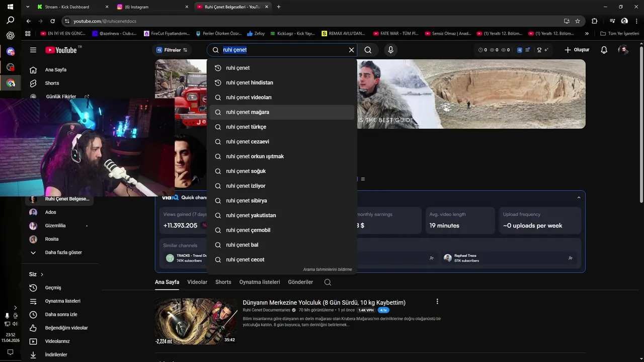Switch to the Gönderiler channel tab

(300, 282)
